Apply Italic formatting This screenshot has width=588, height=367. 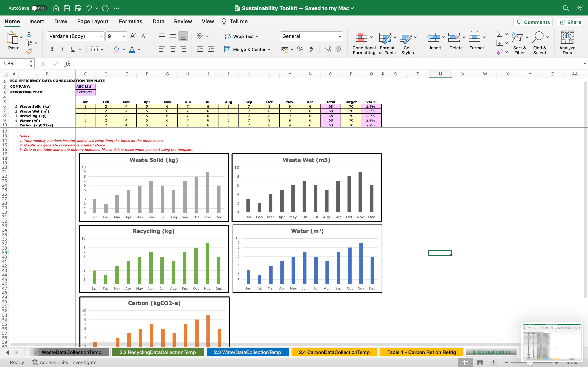pos(62,49)
